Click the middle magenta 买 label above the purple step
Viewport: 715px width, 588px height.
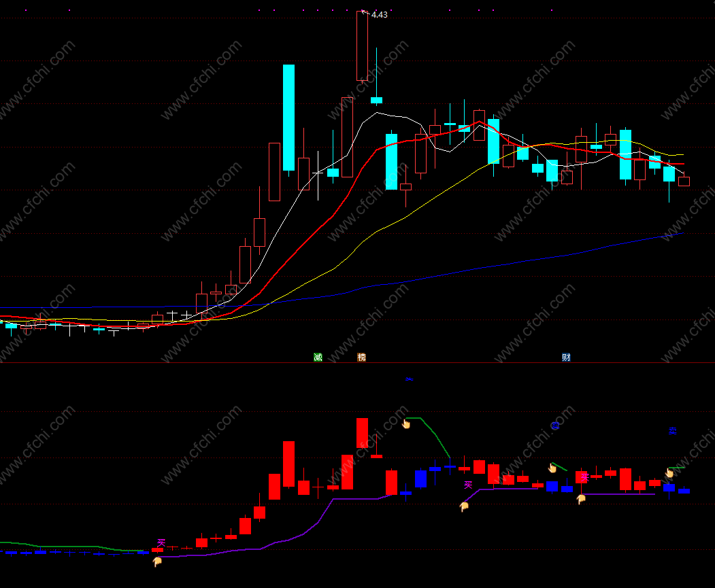pos(468,485)
